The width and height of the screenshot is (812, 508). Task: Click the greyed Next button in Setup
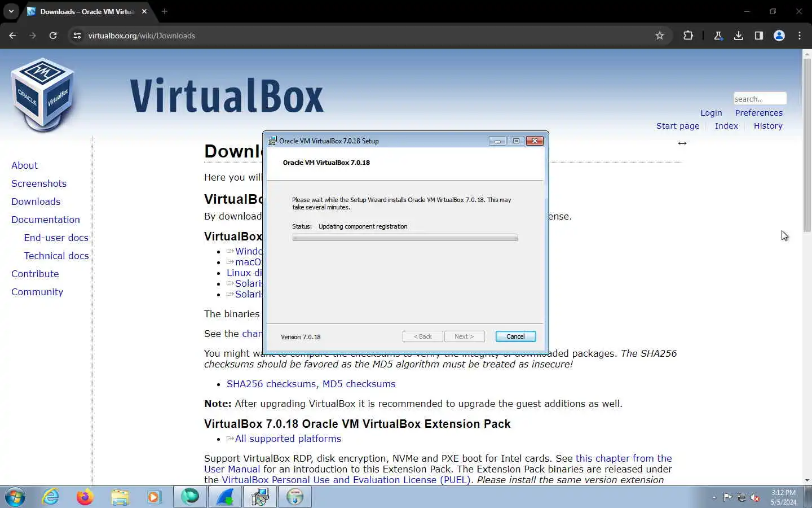(x=464, y=336)
